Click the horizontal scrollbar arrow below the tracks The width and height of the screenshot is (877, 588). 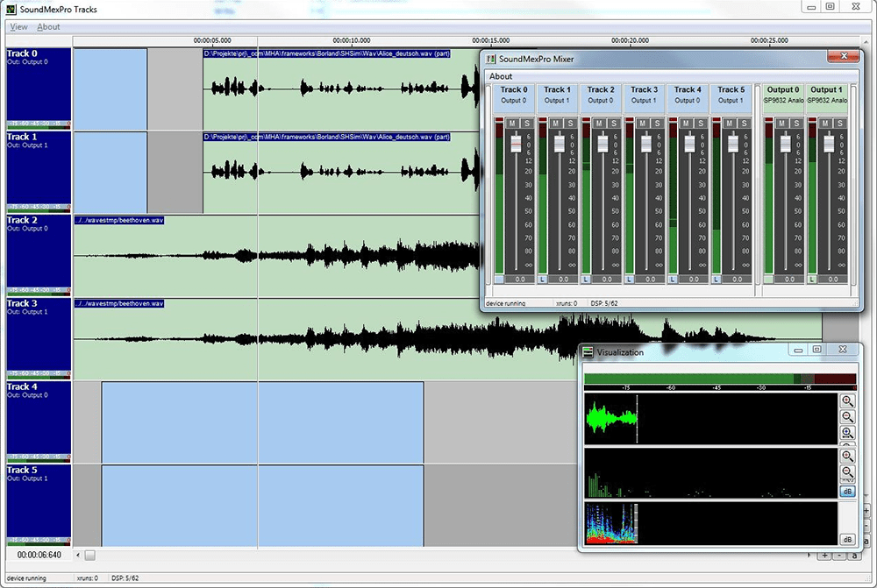78,555
